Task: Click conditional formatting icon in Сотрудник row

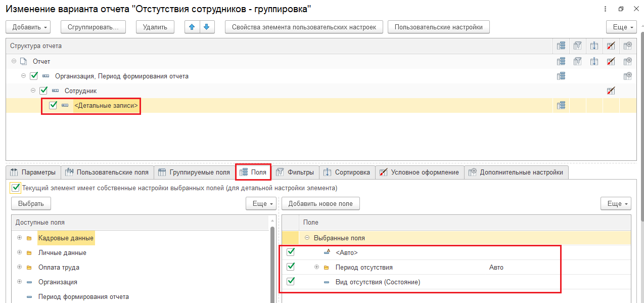Action: 611,91
